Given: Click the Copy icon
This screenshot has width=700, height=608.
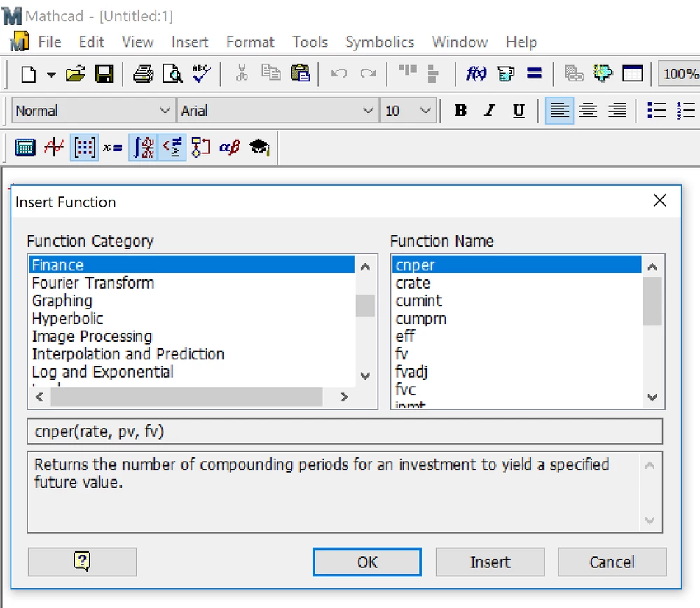Looking at the screenshot, I should 271,72.
